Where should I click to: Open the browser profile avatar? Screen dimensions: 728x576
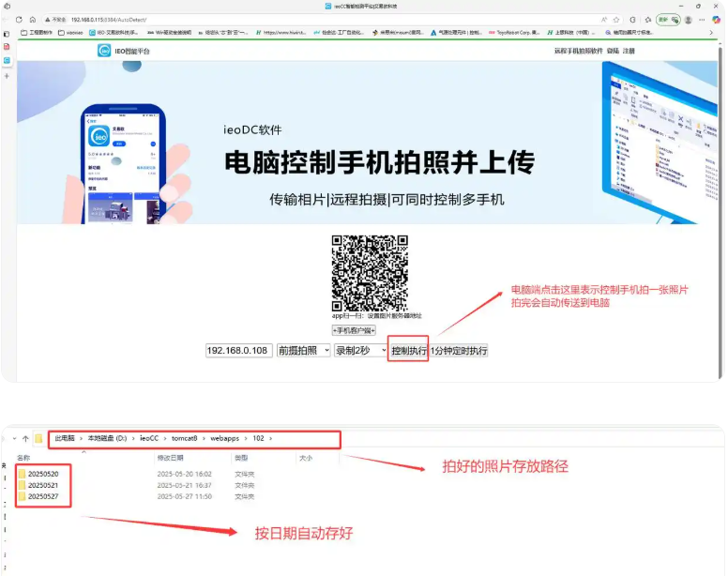click(x=689, y=20)
